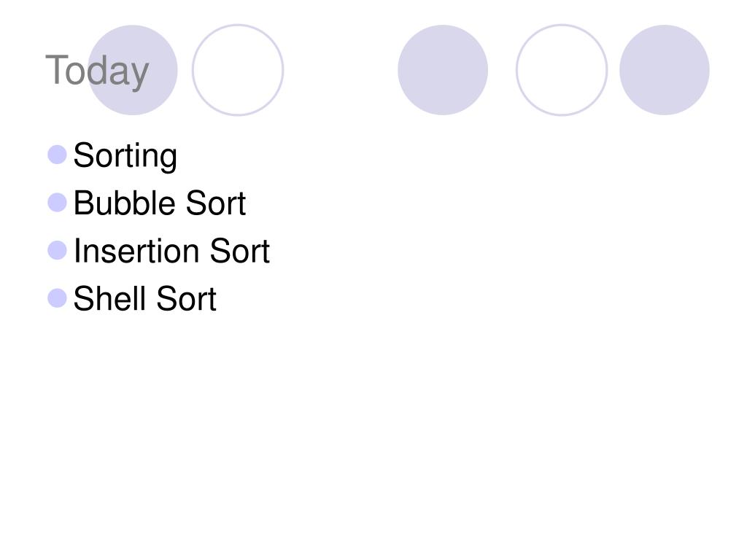Select the outlined circle next to the title
The image size is (747, 560).
tap(238, 70)
